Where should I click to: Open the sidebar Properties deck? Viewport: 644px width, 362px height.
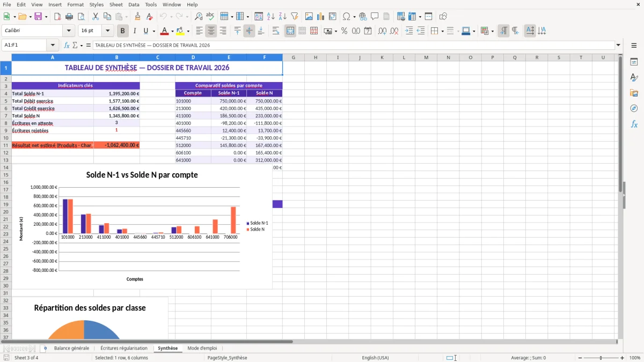click(x=634, y=62)
